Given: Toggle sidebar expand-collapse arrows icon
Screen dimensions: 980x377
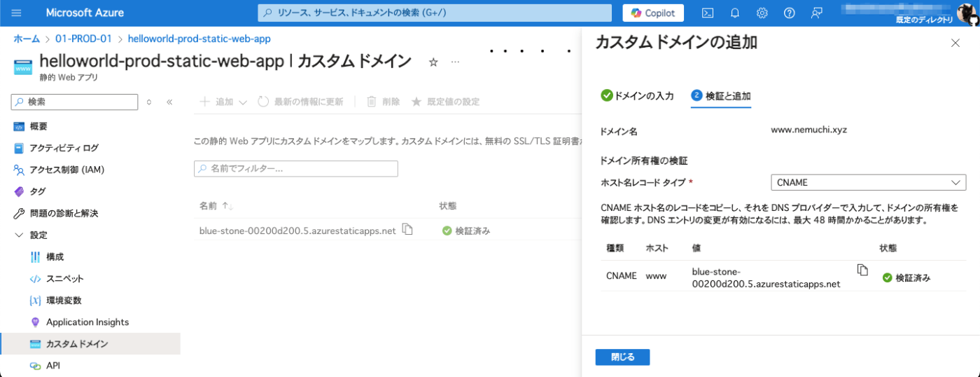Looking at the screenshot, I should pos(148,102).
